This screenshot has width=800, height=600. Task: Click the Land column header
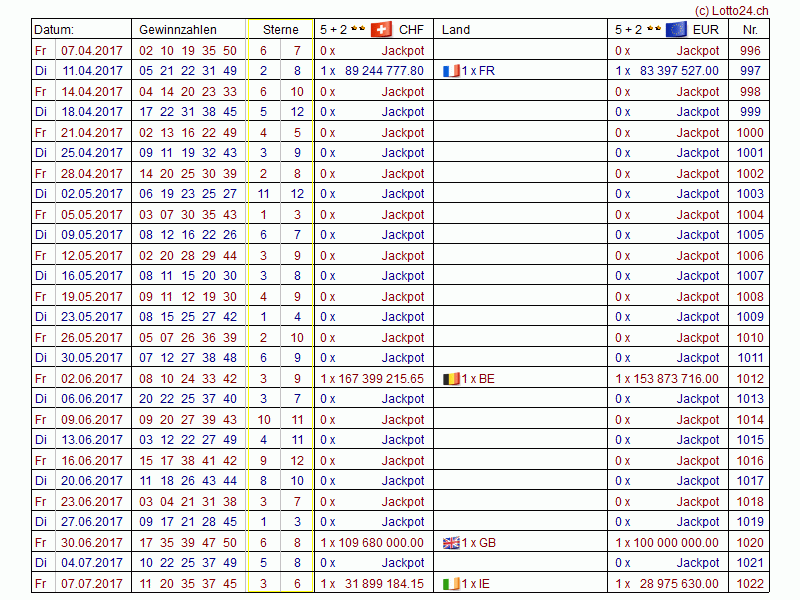pyautogui.click(x=456, y=30)
